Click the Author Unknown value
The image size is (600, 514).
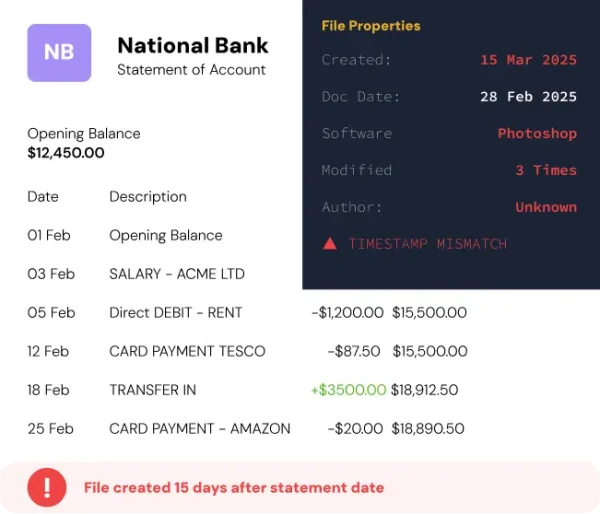546,207
